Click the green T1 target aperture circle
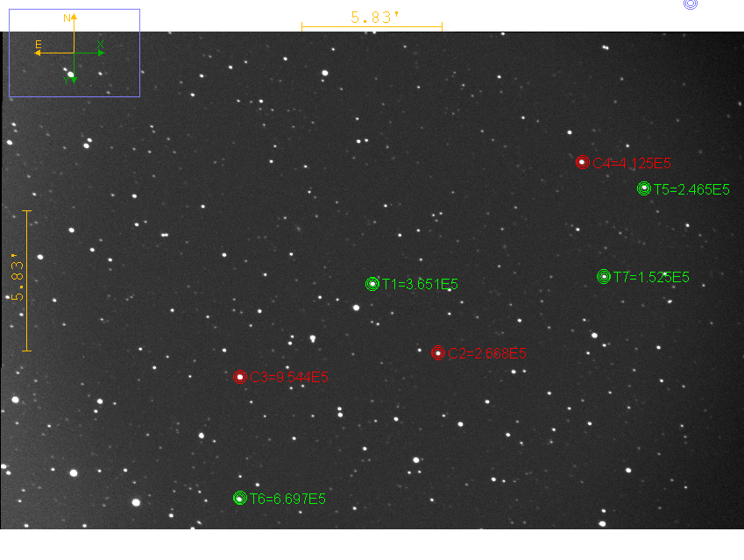Screen dimensions: 744x560 372,284
